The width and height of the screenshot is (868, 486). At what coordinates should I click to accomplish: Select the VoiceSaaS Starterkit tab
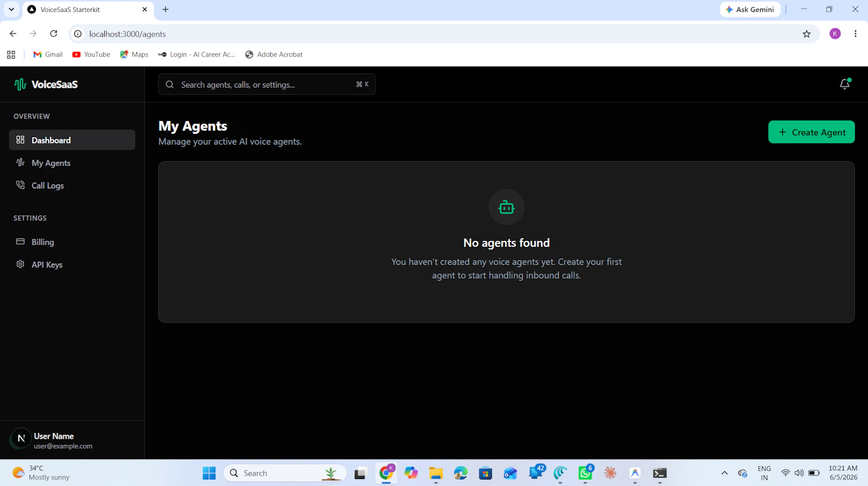88,9
